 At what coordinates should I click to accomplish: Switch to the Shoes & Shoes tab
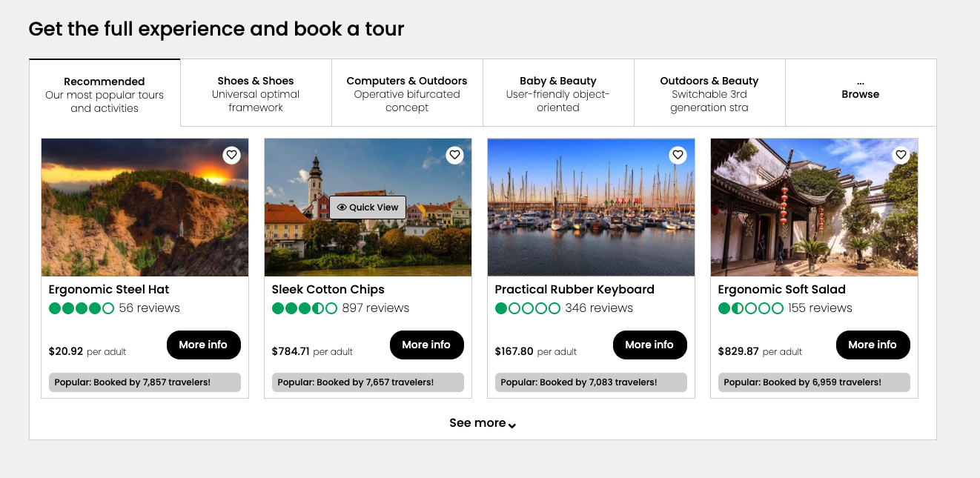point(255,92)
